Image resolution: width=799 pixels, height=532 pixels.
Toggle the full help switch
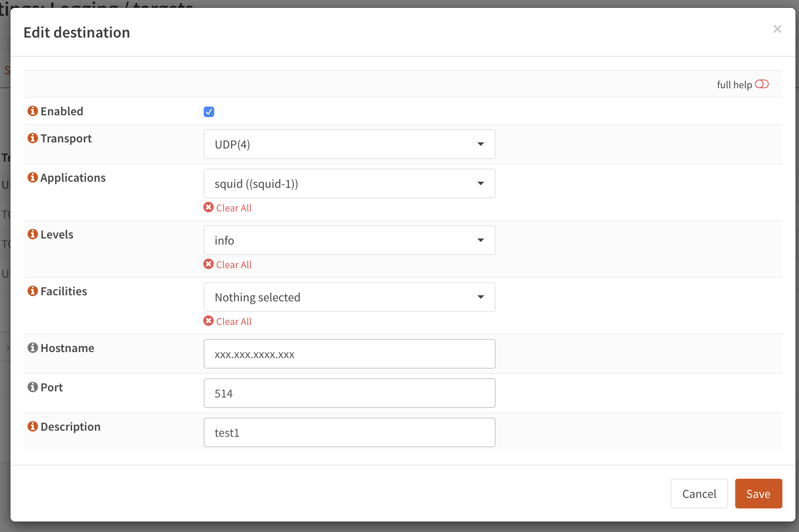[762, 84]
